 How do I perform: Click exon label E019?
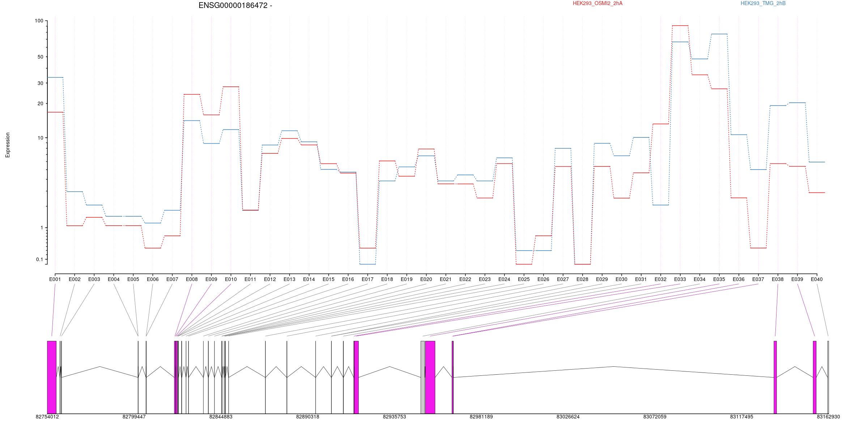407,279
